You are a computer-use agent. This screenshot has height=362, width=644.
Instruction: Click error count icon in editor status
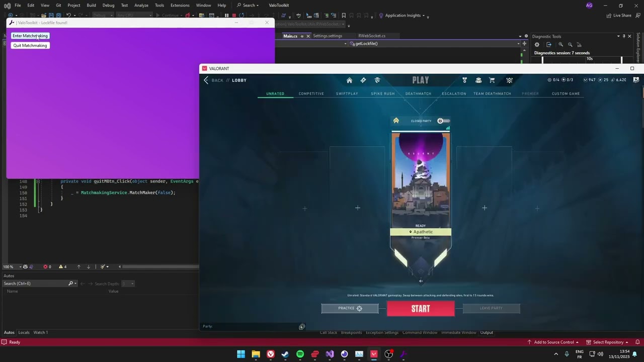pos(45,266)
